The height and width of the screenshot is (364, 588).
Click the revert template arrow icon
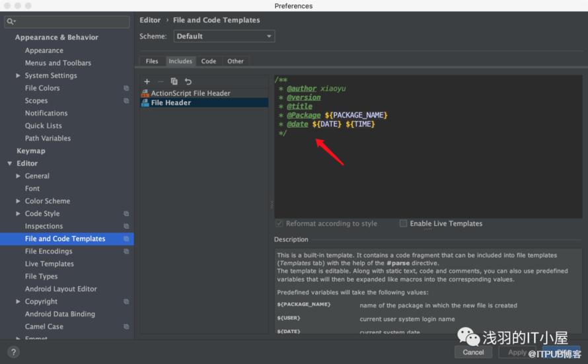coord(188,81)
